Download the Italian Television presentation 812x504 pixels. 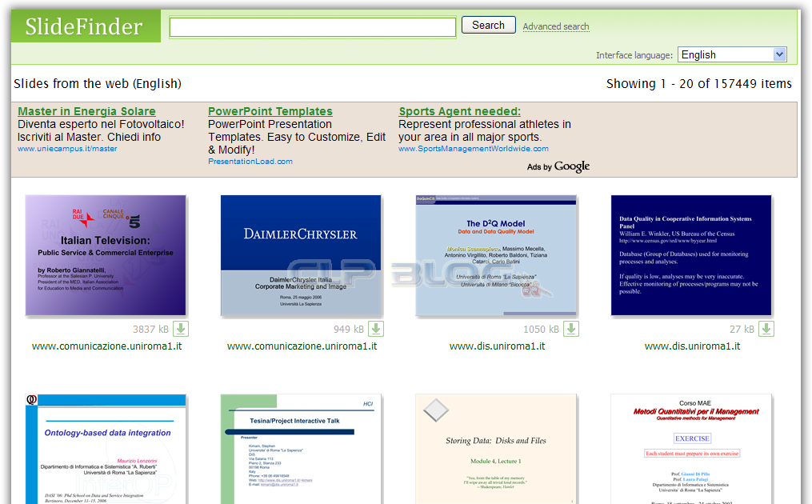(181, 328)
